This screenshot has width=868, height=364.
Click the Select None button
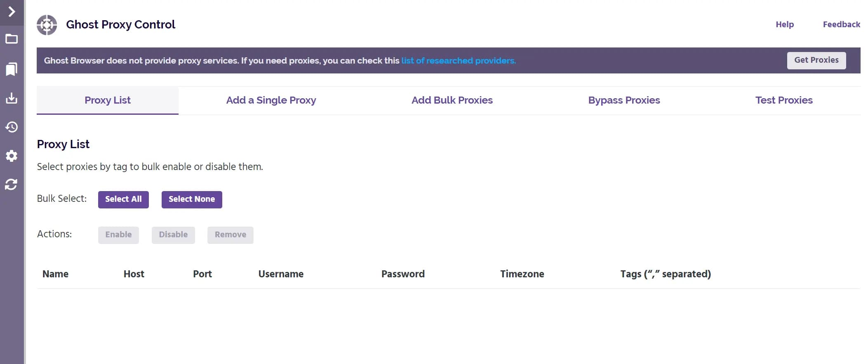(192, 199)
